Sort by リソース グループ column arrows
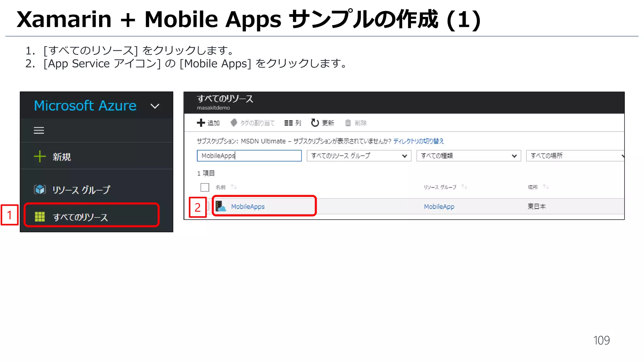Image resolution: width=644 pixels, height=362 pixels. click(464, 187)
